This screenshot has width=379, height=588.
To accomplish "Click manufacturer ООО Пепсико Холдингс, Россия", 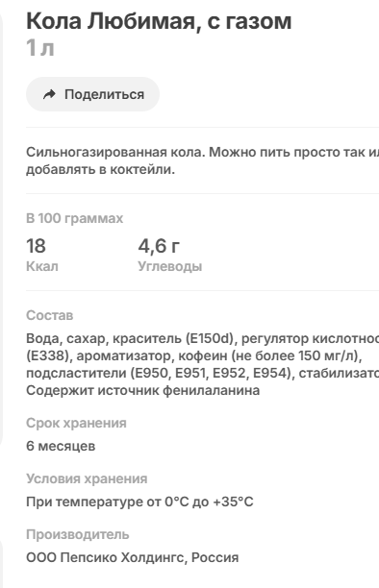I will pos(132,557).
